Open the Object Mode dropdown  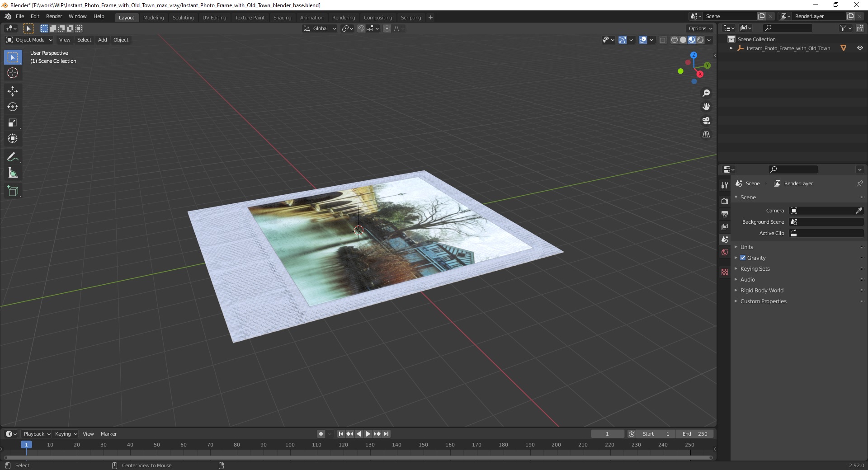click(x=29, y=40)
